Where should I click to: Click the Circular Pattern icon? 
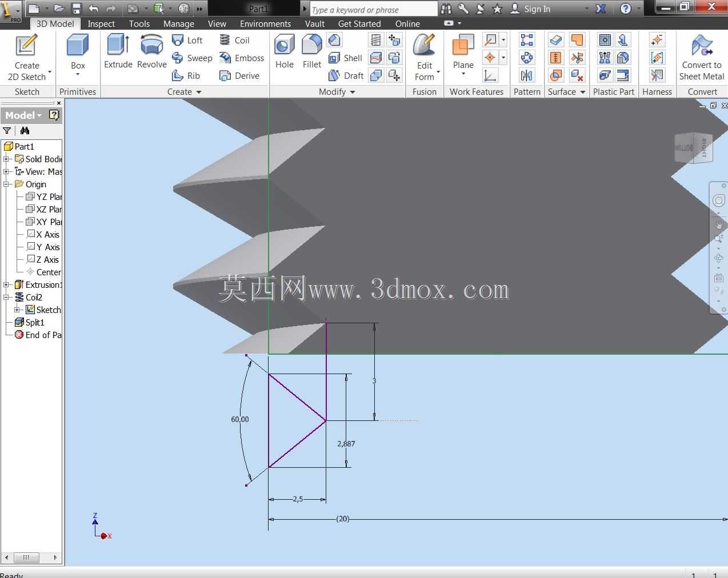[x=527, y=58]
